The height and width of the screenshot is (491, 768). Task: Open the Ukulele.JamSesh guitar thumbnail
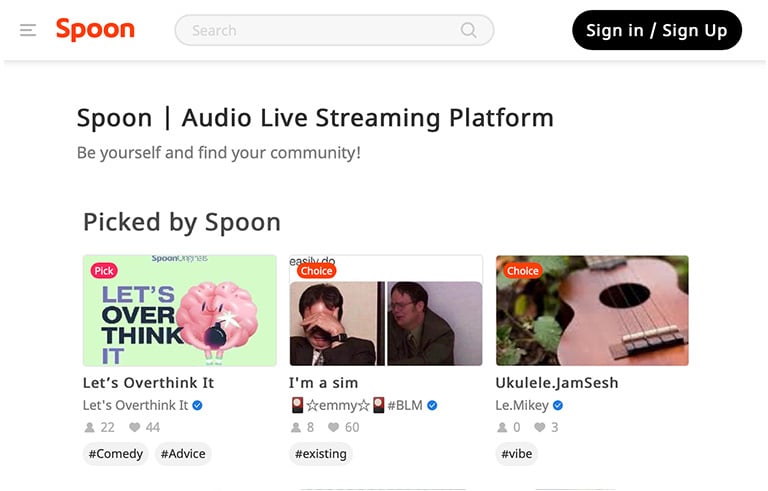(x=592, y=310)
